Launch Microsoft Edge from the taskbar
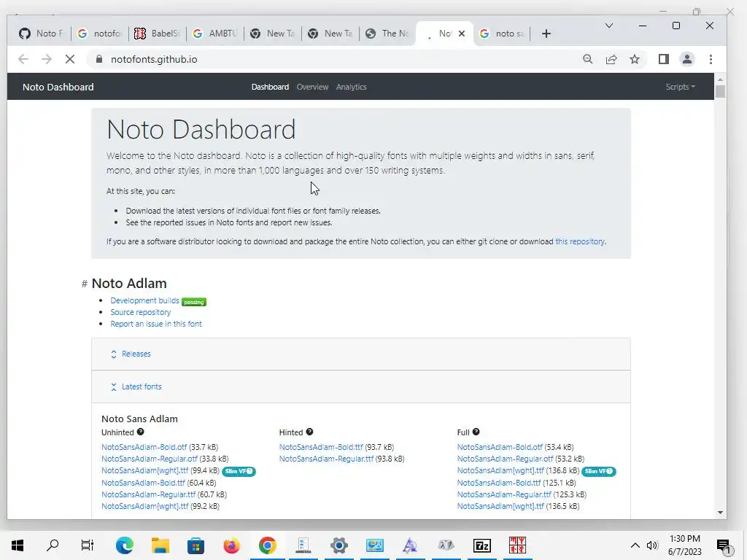 pyautogui.click(x=124, y=545)
